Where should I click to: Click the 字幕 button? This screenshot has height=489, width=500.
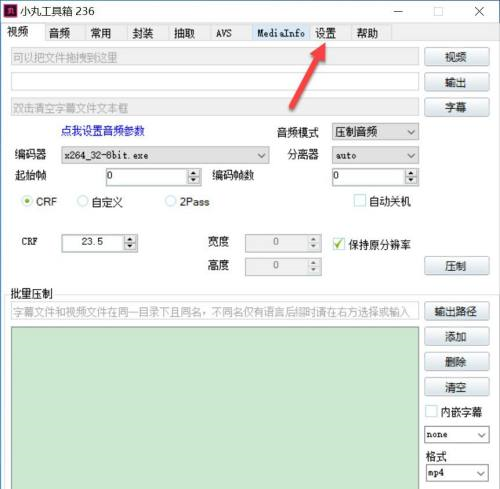click(457, 107)
